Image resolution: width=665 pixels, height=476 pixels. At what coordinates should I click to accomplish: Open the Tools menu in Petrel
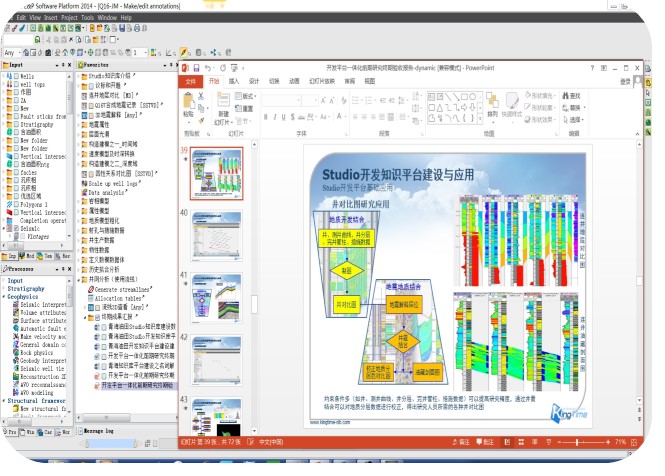point(87,17)
